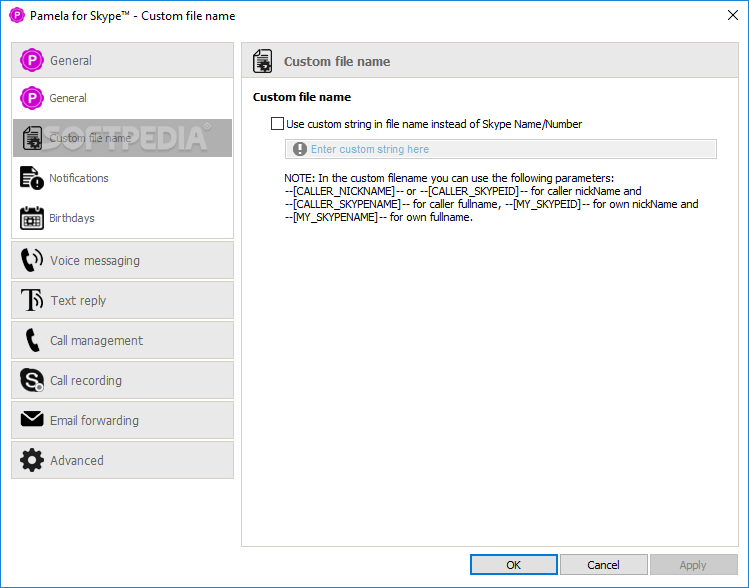The image size is (749, 588).
Task: Enable custom string in file name checkbox
Action: tap(277, 124)
